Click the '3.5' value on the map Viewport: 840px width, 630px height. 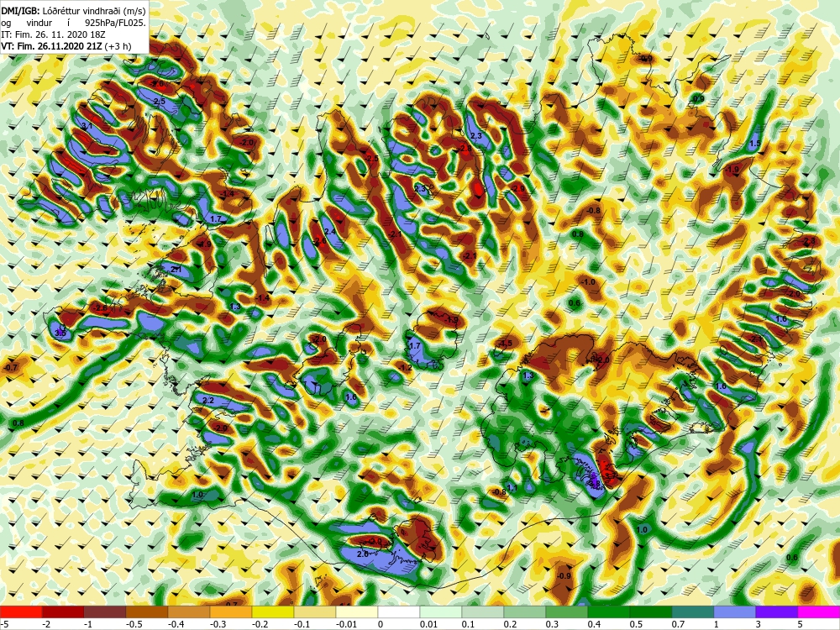coord(60,333)
